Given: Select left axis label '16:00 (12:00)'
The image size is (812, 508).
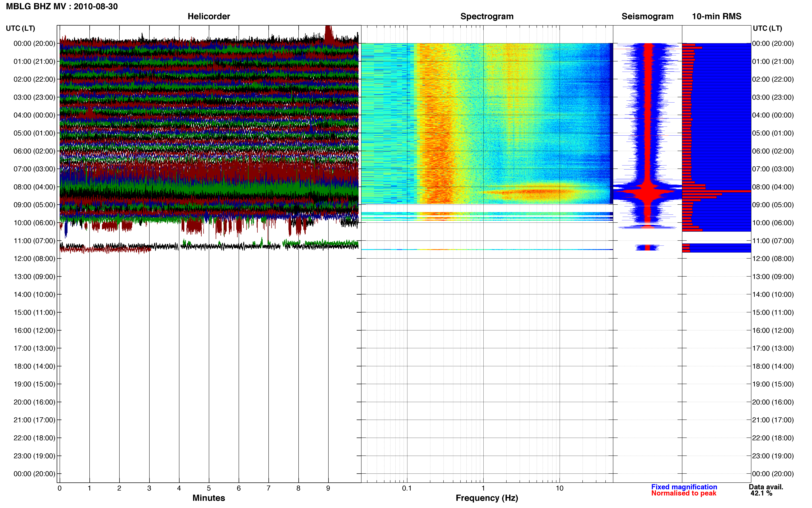Looking at the screenshot, I should (34, 330).
